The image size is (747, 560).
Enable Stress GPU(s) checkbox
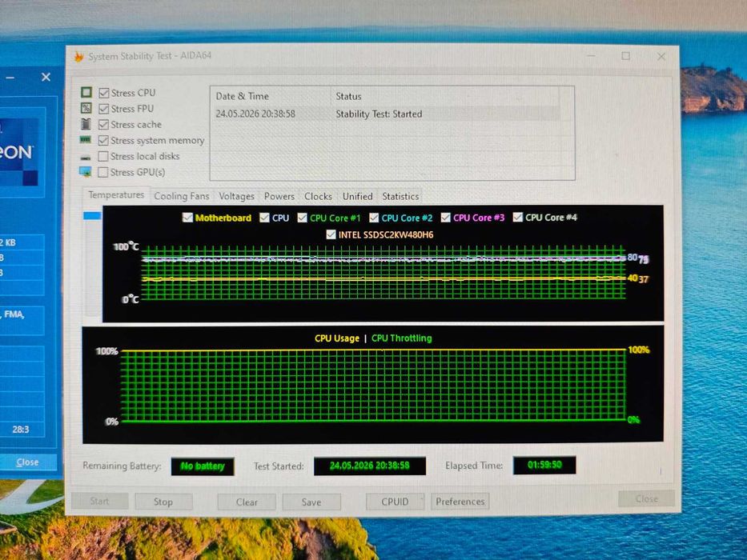[x=103, y=172]
